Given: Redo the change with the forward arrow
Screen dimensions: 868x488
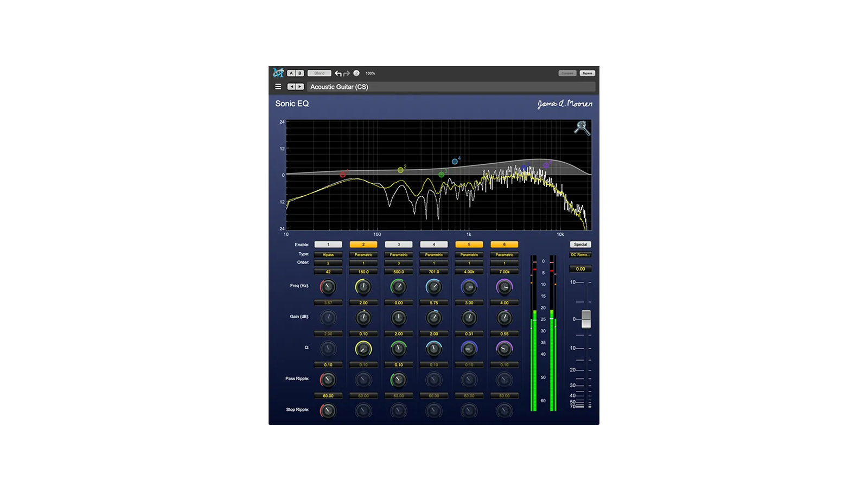Looking at the screenshot, I should coord(347,73).
